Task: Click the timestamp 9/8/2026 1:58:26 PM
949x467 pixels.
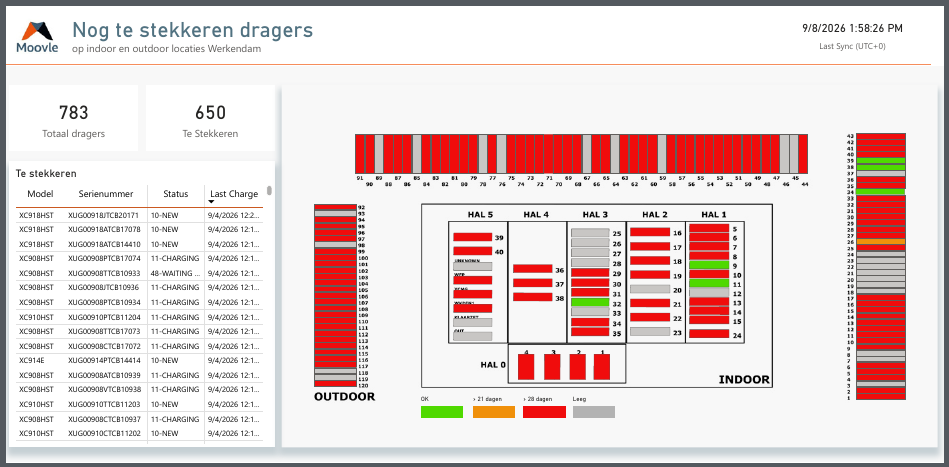Action: [x=852, y=28]
